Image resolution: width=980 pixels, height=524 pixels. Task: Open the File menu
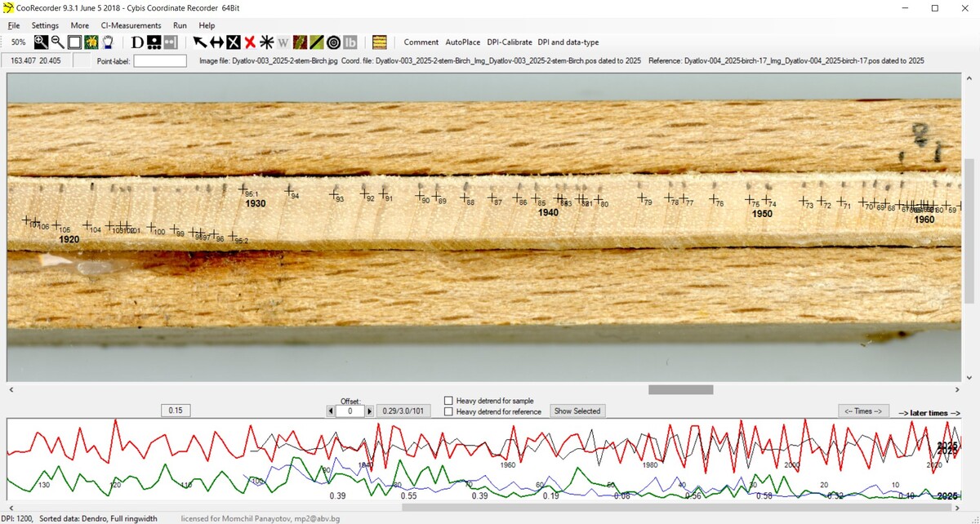click(x=14, y=25)
